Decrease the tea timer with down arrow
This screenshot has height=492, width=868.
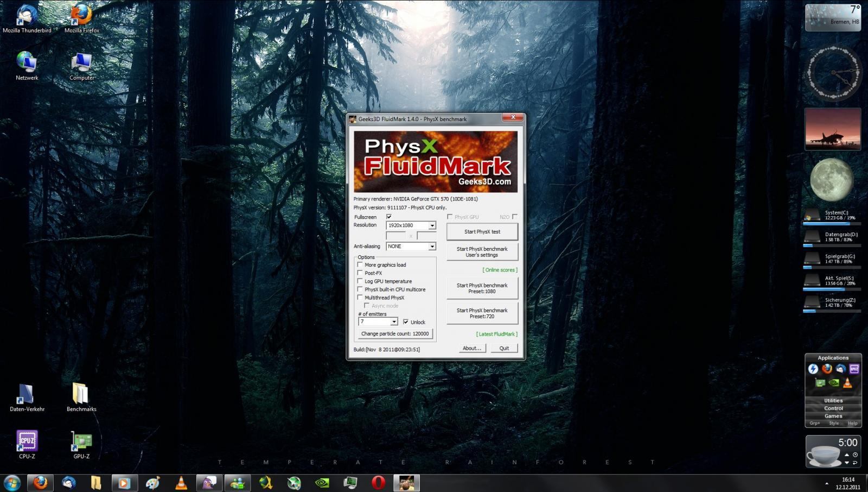(x=847, y=463)
